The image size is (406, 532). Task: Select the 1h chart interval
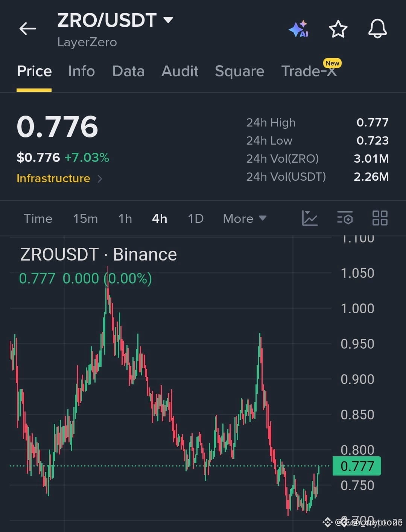click(x=125, y=218)
